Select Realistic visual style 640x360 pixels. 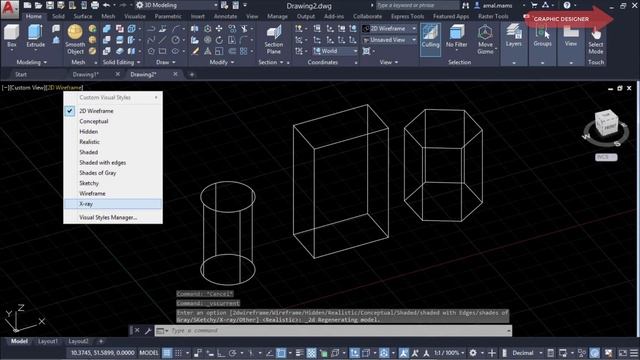pos(113,142)
